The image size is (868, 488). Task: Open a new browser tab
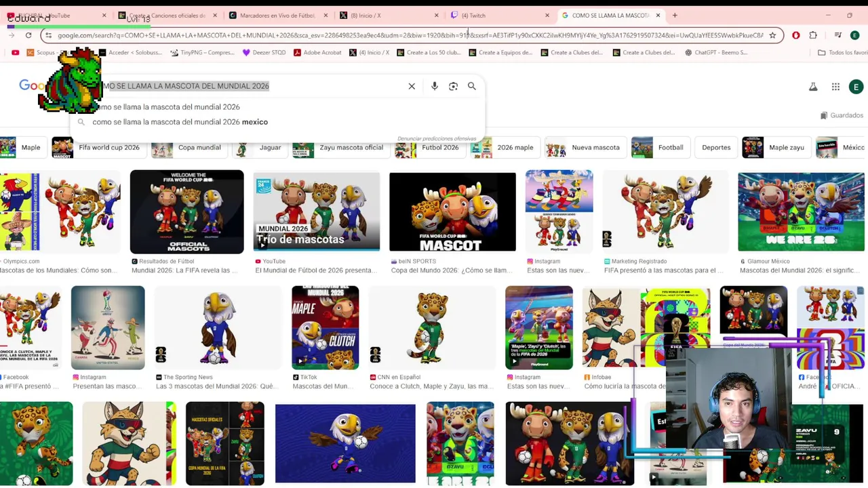click(675, 15)
